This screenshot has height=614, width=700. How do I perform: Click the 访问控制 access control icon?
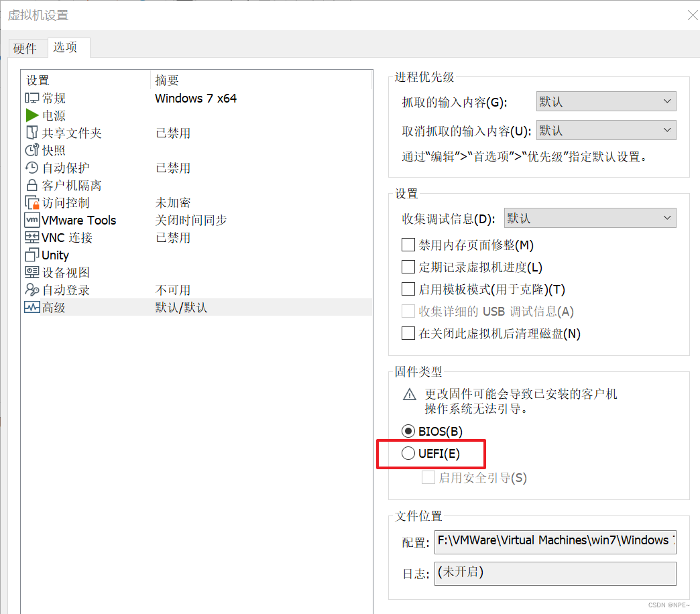[x=32, y=202]
